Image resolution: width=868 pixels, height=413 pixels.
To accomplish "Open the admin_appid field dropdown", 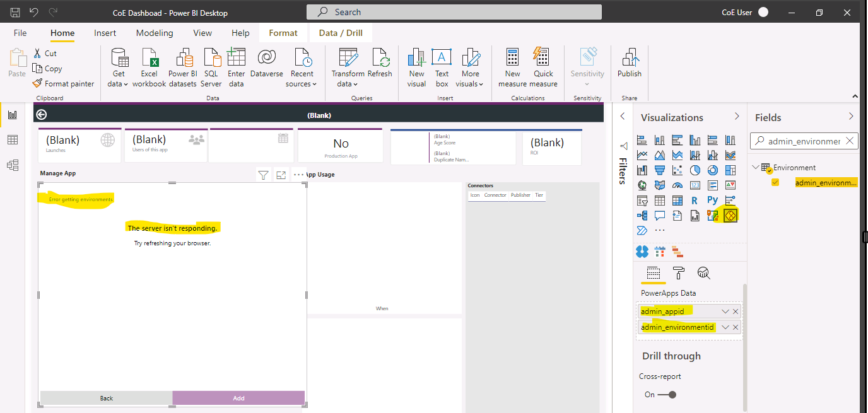I will 724,311.
